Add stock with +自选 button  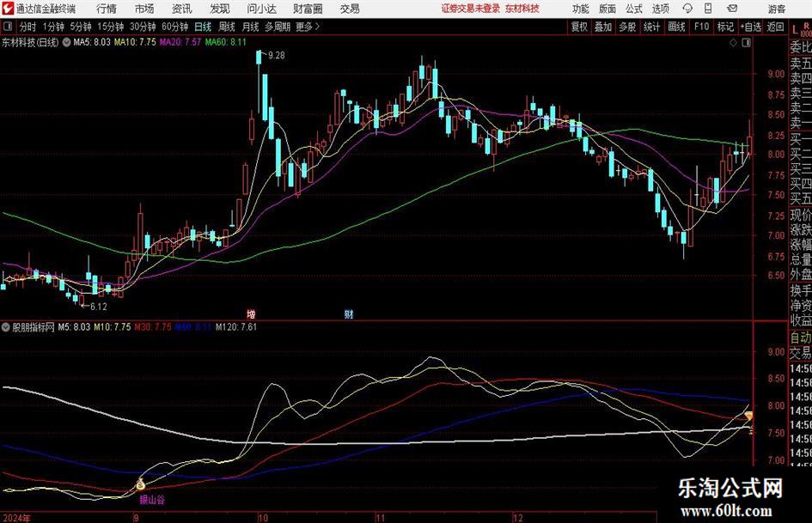coord(751,27)
